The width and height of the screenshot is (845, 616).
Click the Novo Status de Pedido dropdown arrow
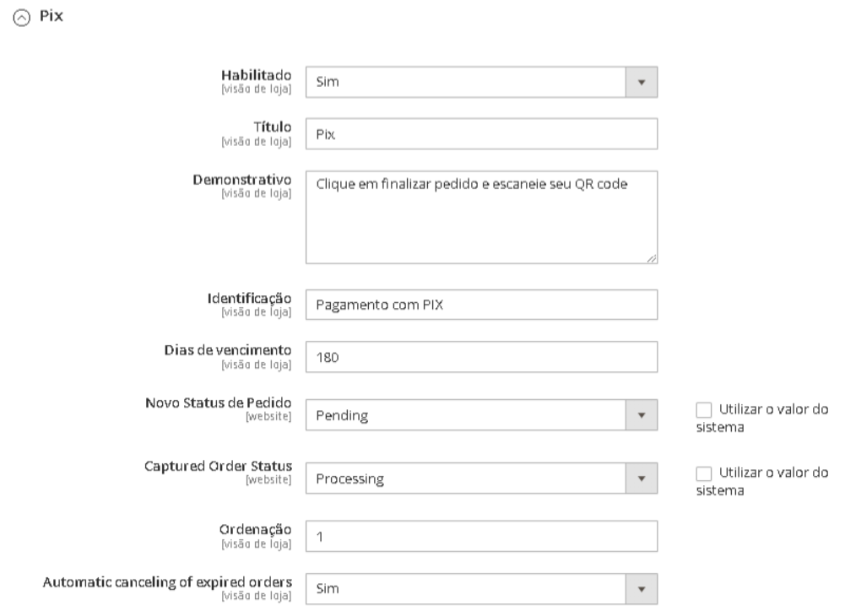point(641,415)
